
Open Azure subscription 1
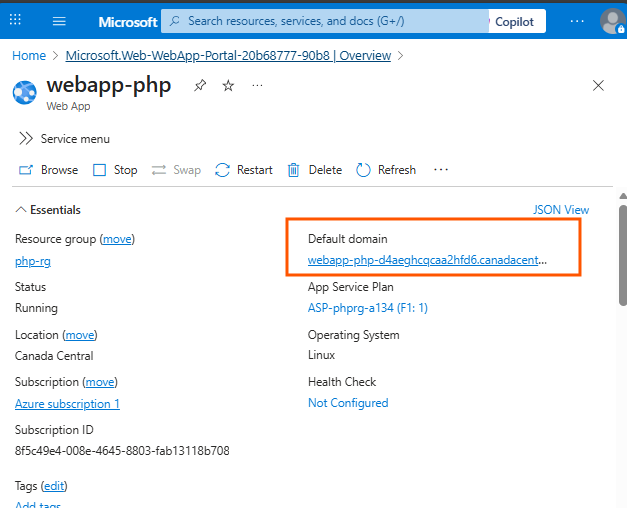click(x=67, y=404)
